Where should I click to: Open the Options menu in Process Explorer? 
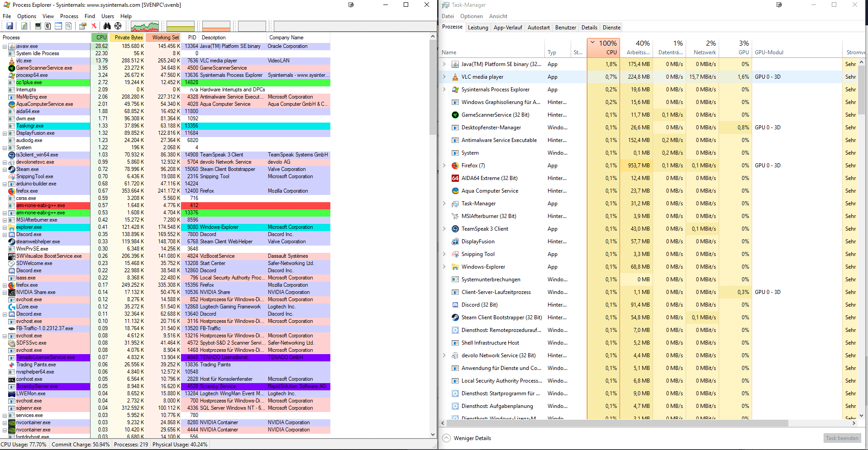(x=27, y=16)
